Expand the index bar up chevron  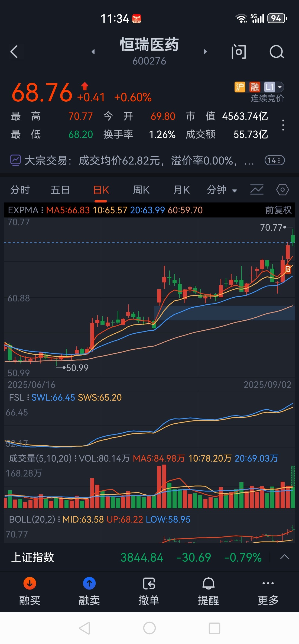tap(284, 557)
